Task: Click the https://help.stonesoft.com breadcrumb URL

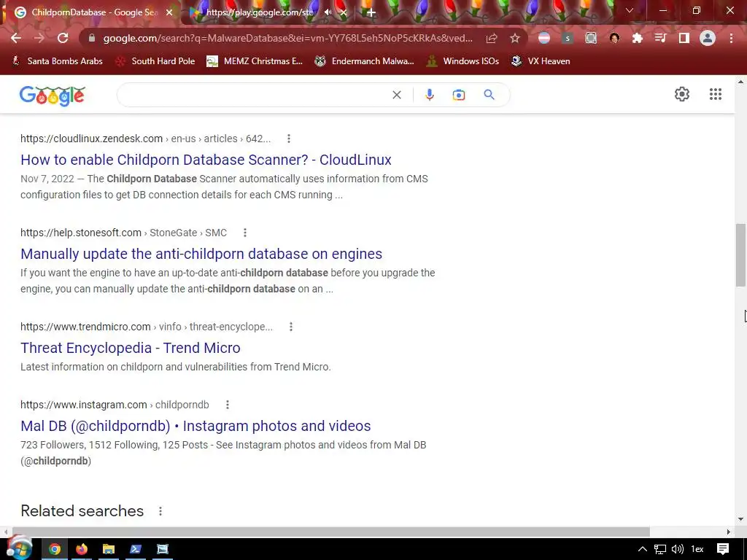Action: point(81,233)
